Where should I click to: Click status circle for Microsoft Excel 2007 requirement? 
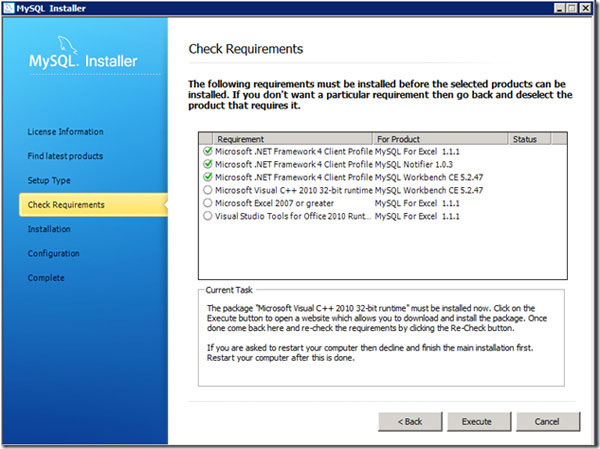point(207,203)
